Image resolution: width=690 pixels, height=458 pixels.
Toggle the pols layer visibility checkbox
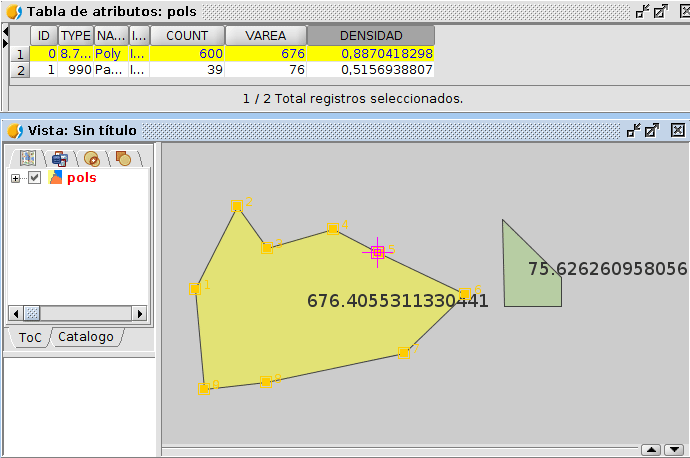coord(35,178)
